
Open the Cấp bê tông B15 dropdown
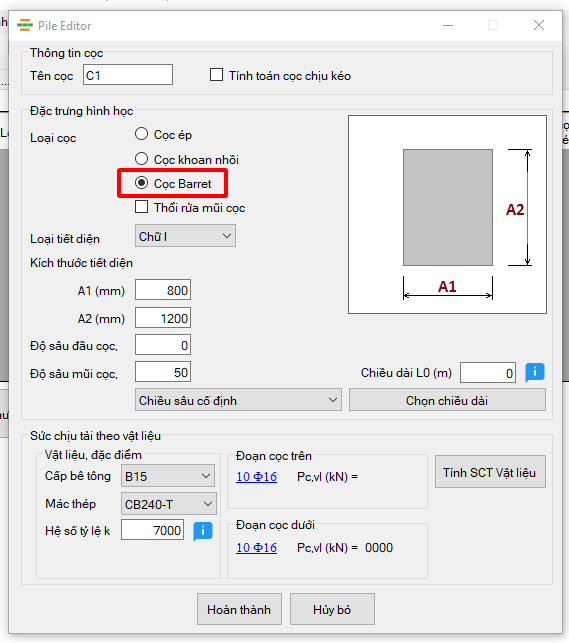(x=168, y=476)
